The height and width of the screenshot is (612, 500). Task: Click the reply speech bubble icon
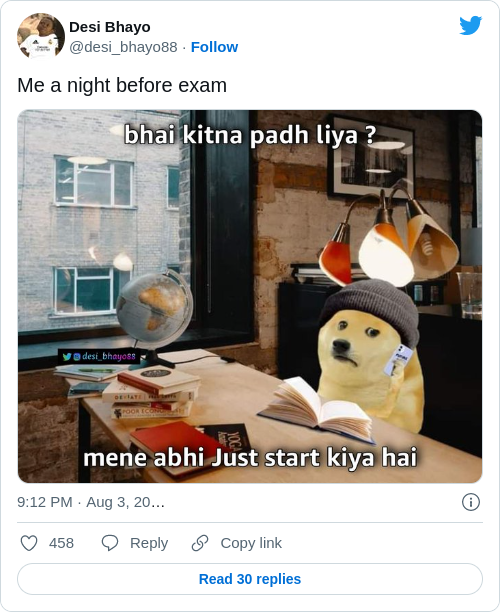(110, 543)
